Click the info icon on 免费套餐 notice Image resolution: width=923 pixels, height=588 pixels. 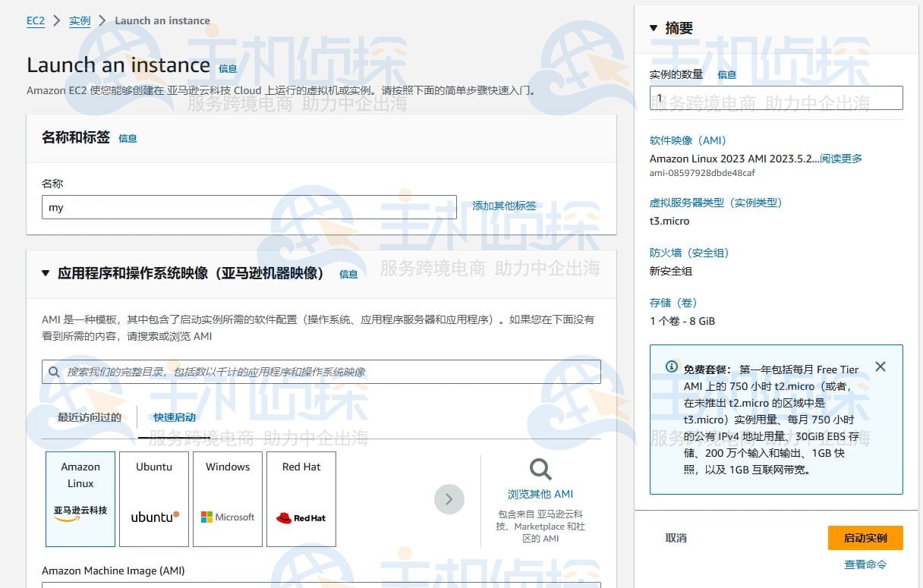pos(672,366)
